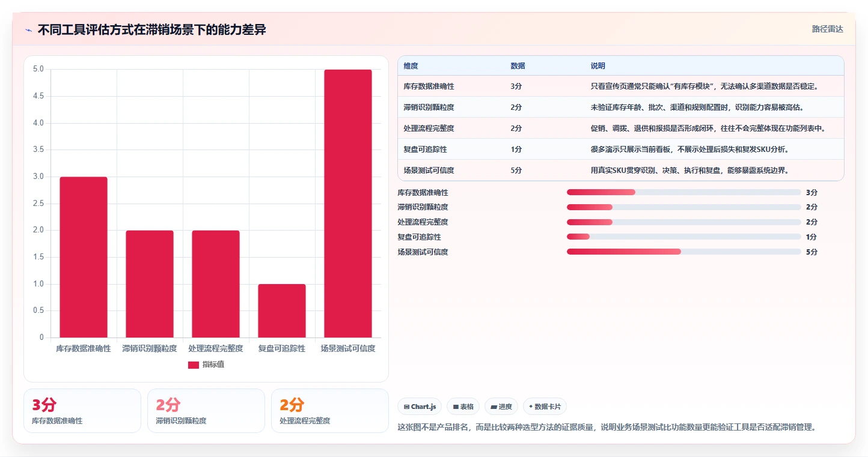Click the 滞销识别颗粒度 progress bar
868x457 pixels.
tap(684, 207)
